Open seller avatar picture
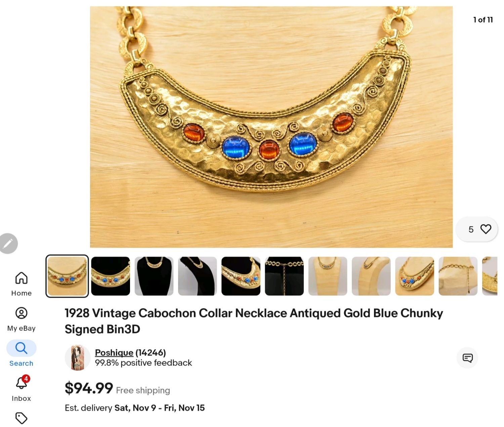504x427 pixels. (78, 358)
